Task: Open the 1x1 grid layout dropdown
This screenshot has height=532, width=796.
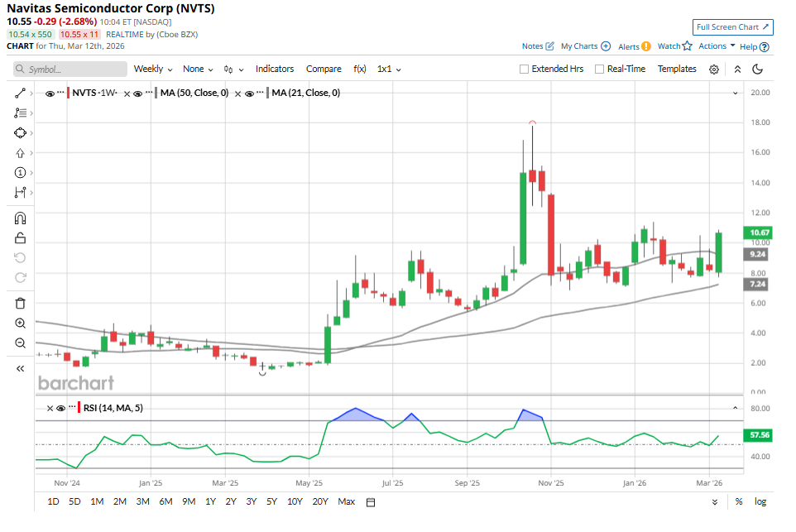Action: (x=389, y=69)
